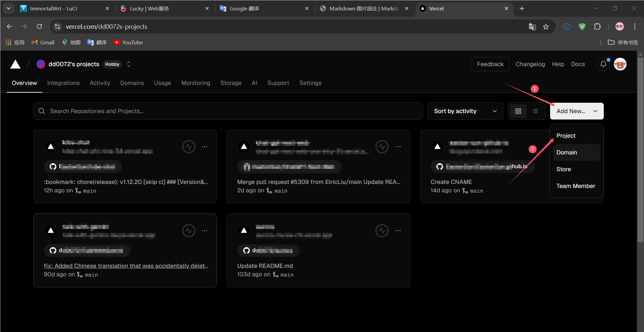The image size is (644, 332).
Task: Click the Feedback button
Action: click(490, 64)
